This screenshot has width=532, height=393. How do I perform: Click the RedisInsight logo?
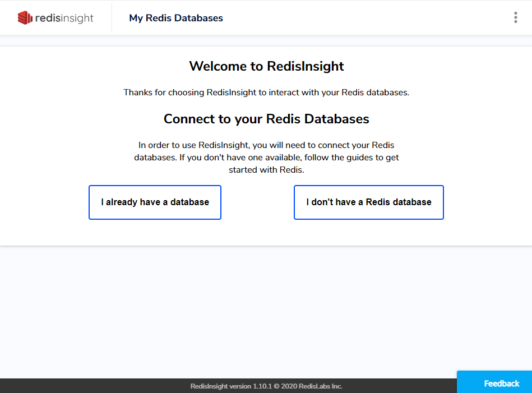(x=55, y=17)
